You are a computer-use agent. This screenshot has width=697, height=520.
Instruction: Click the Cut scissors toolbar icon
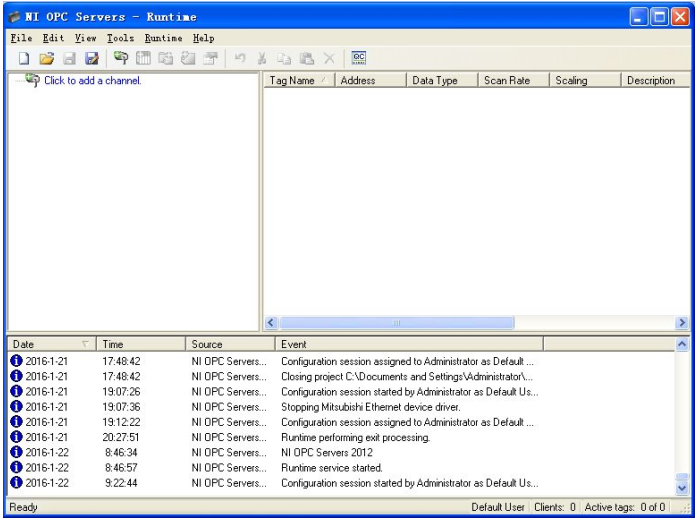pos(262,58)
